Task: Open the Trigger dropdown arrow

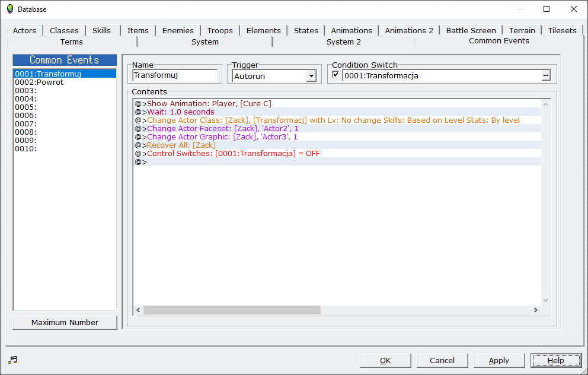Action: coord(311,76)
